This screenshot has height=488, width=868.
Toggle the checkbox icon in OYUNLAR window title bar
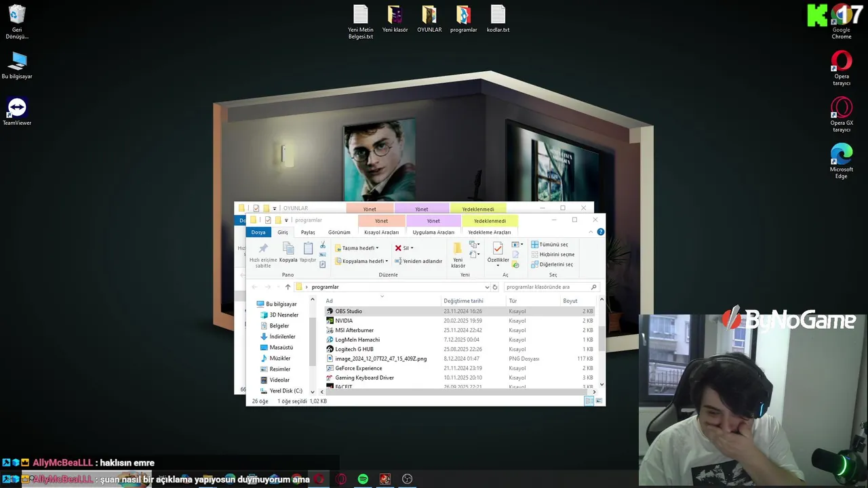256,208
